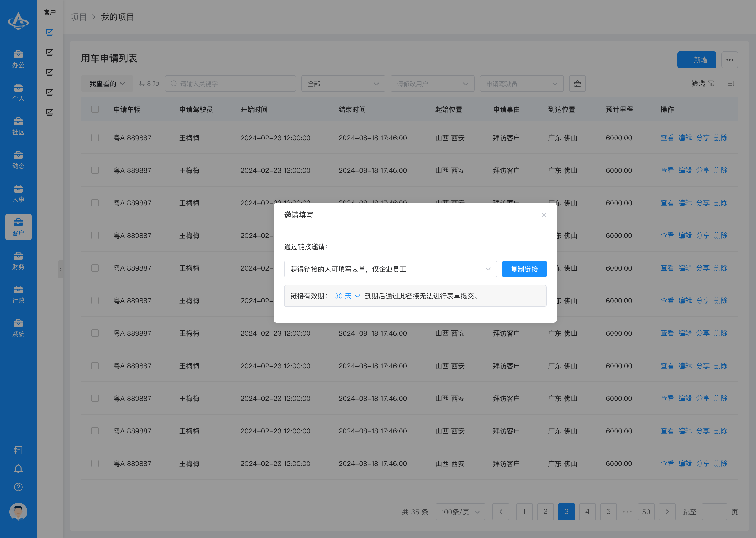The width and height of the screenshot is (756, 538).
Task: Click the sort icon at the top right
Action: pos(732,84)
